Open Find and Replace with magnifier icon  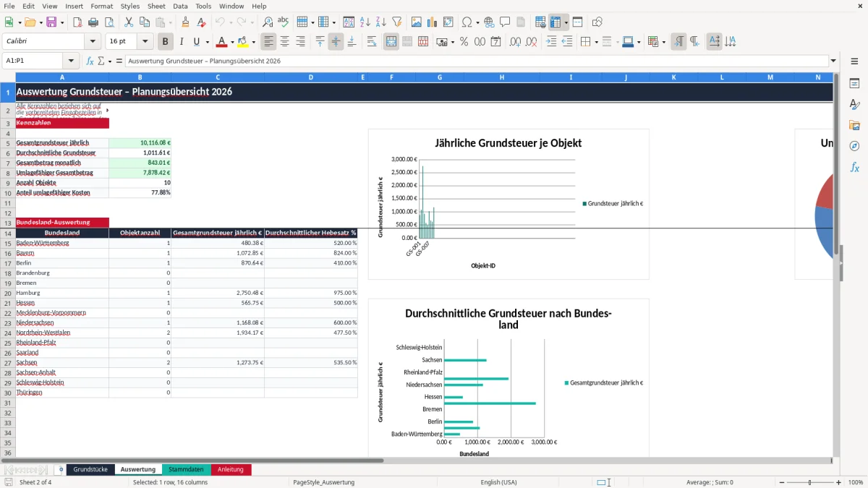pyautogui.click(x=268, y=22)
